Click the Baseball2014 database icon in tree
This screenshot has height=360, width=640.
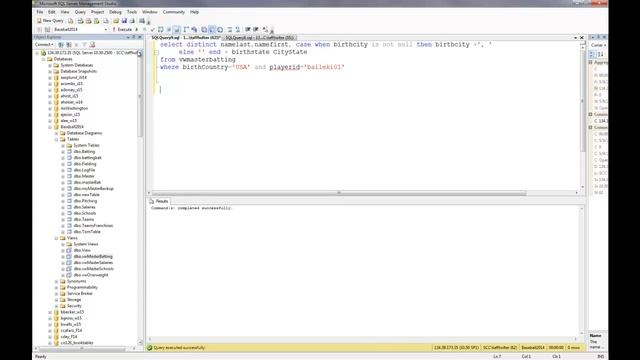point(56,127)
